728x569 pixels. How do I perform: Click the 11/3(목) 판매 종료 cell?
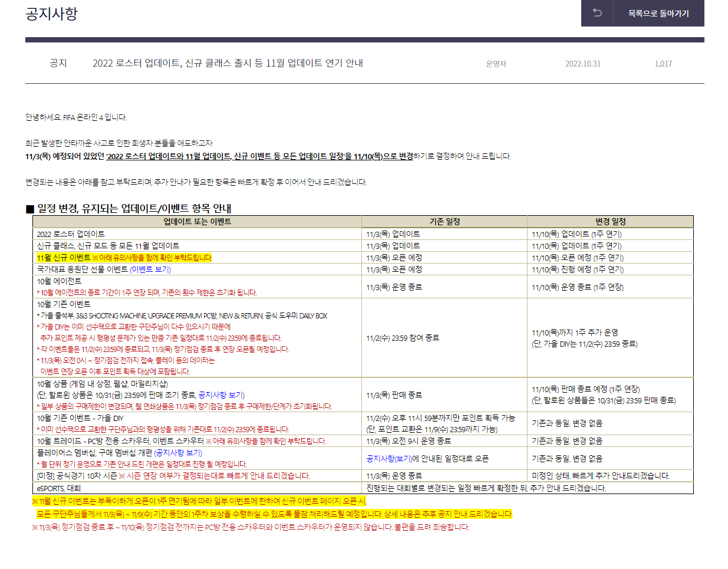[444, 395]
